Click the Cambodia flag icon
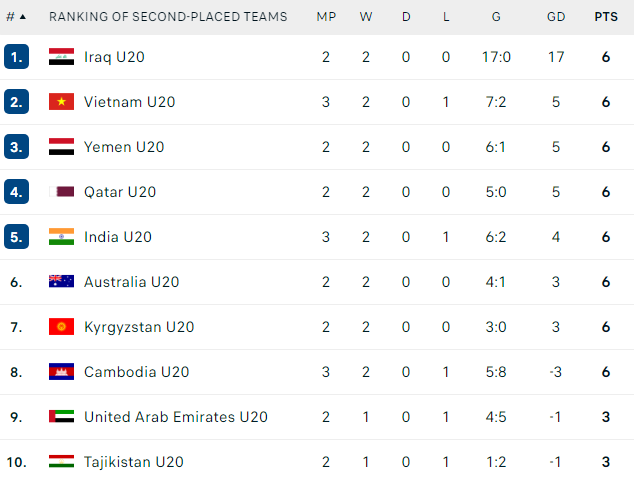This screenshot has height=482, width=634. tap(61, 372)
